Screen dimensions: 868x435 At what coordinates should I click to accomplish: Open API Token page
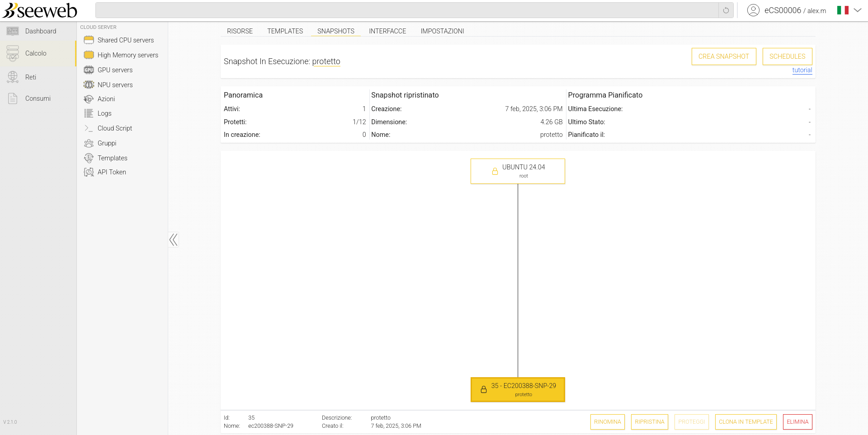click(x=112, y=172)
